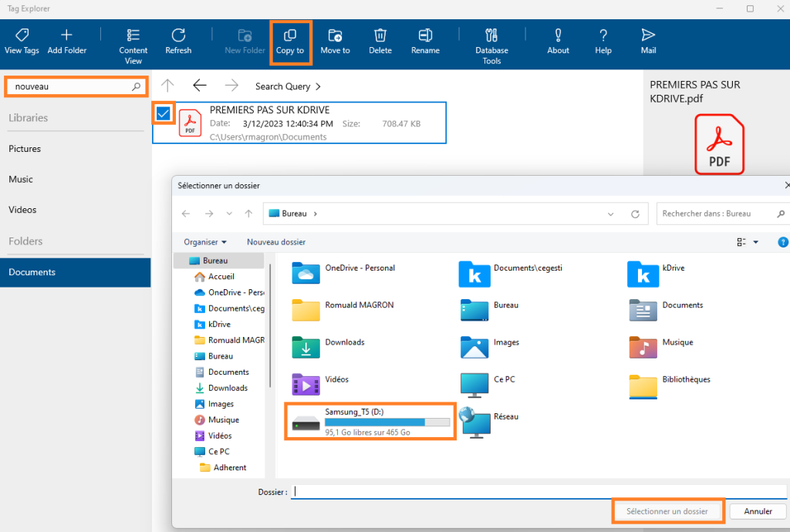This screenshot has height=532, width=790.
Task: Navigate back in Tag Explorer
Action: [x=200, y=86]
